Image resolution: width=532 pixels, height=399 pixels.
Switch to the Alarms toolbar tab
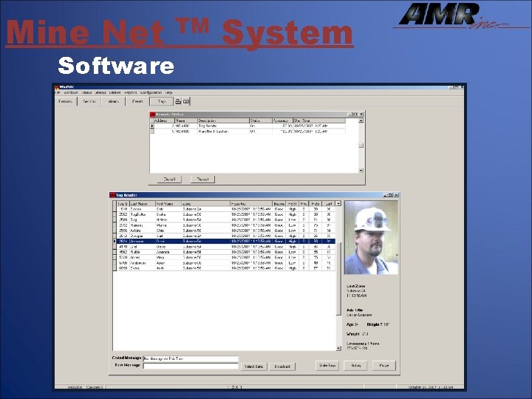[x=113, y=101]
